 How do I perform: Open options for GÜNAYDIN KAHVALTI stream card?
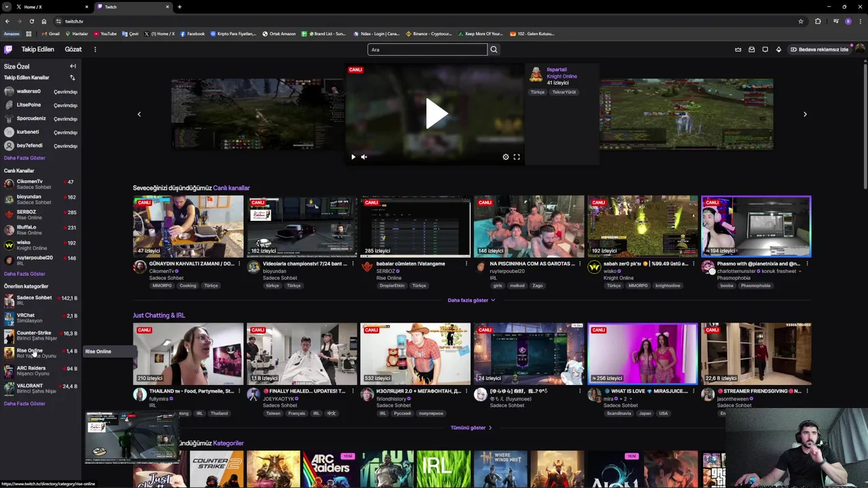click(x=239, y=264)
